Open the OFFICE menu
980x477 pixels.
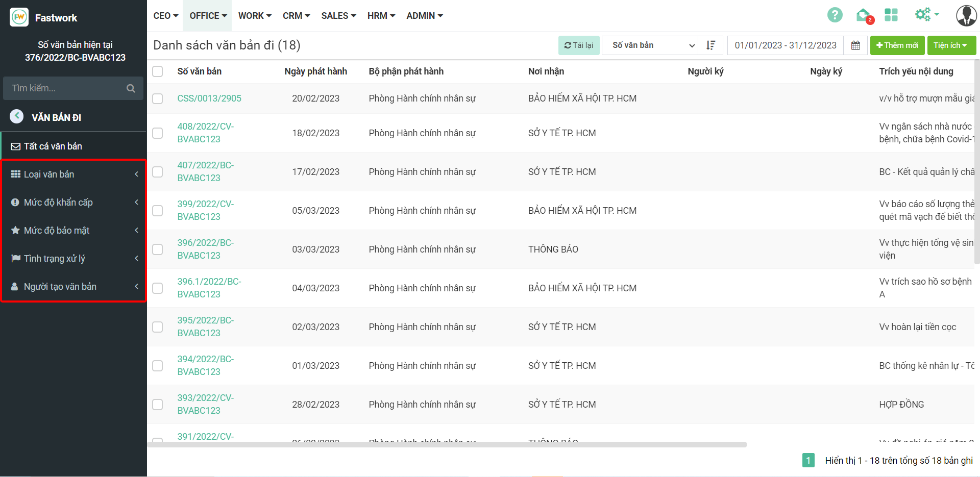208,16
